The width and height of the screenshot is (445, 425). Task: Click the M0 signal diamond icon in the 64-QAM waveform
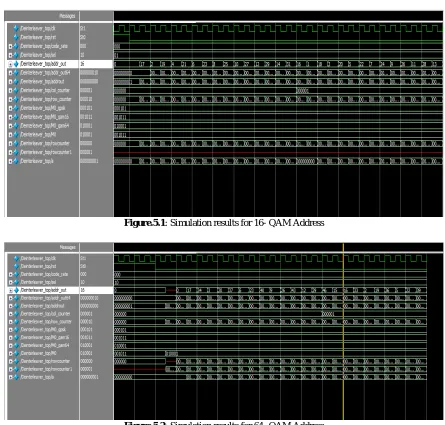tap(16, 353)
